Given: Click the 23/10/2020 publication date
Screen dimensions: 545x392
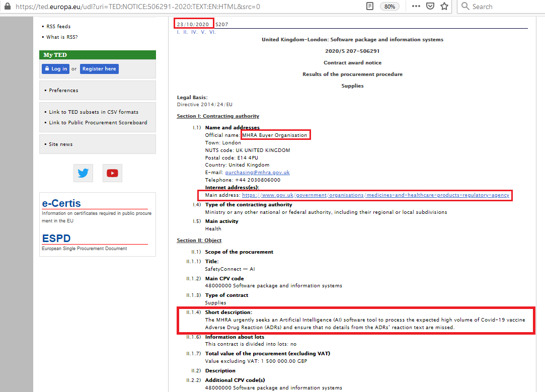Looking at the screenshot, I should 193,24.
